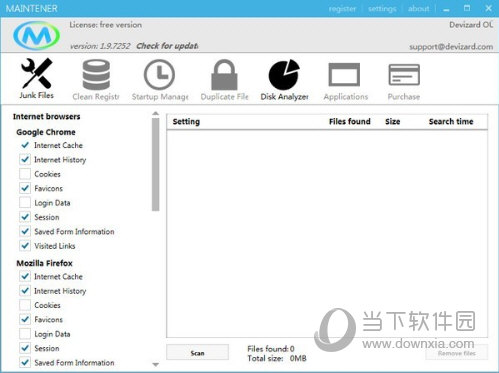Click the sidebar scroll down arrow
Viewport: 499px width, 373px height.
click(155, 365)
